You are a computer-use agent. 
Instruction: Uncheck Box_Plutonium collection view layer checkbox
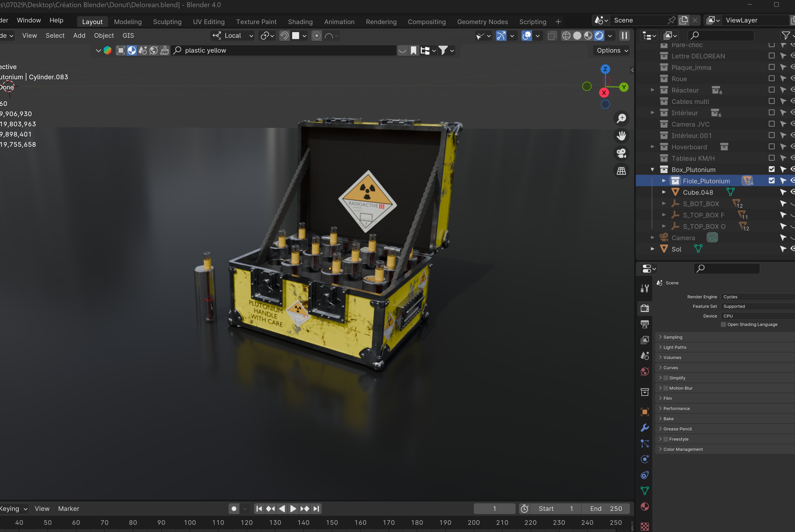[x=772, y=169]
